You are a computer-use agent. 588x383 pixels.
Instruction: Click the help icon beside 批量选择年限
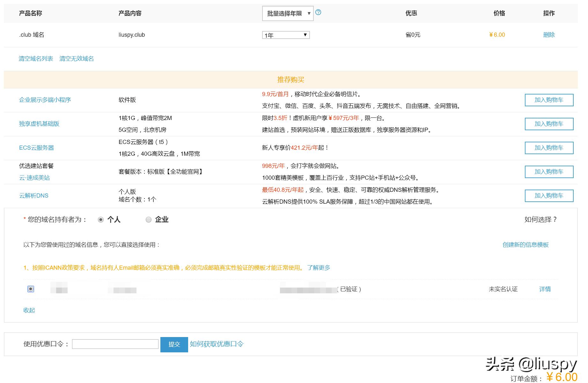coord(319,12)
